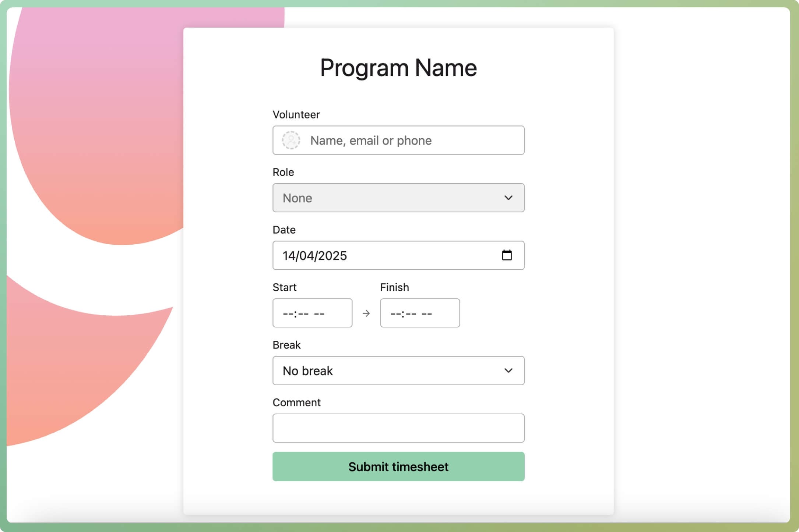
Task: Click the Volunteer field label
Action: pyautogui.click(x=296, y=115)
